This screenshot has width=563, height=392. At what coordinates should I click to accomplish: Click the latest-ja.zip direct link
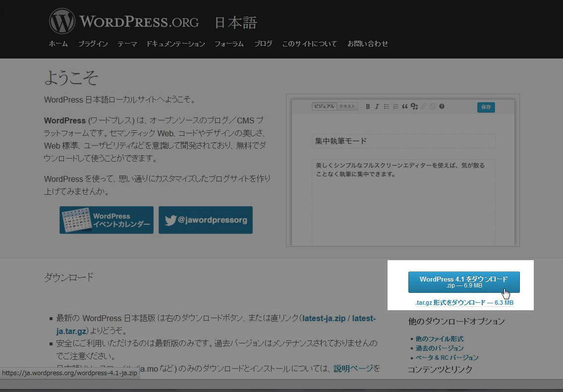pos(324,319)
